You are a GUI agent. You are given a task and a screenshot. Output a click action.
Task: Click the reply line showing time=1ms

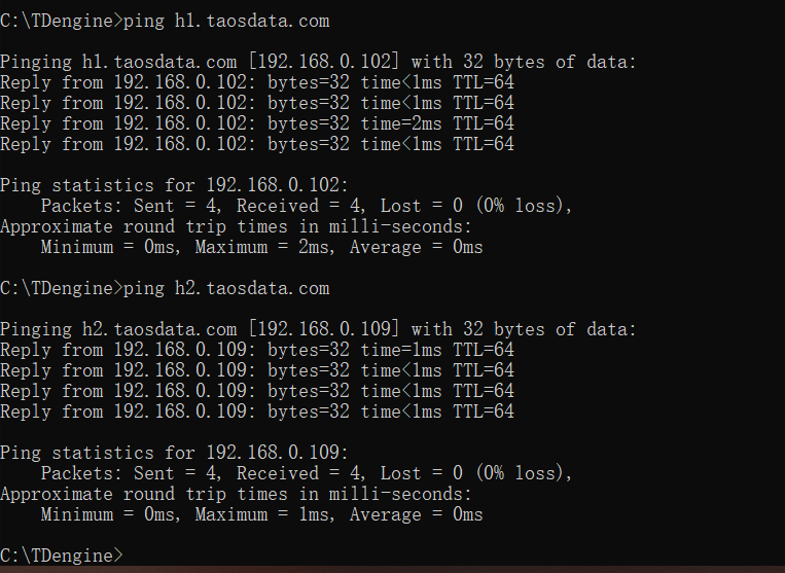coord(257,350)
